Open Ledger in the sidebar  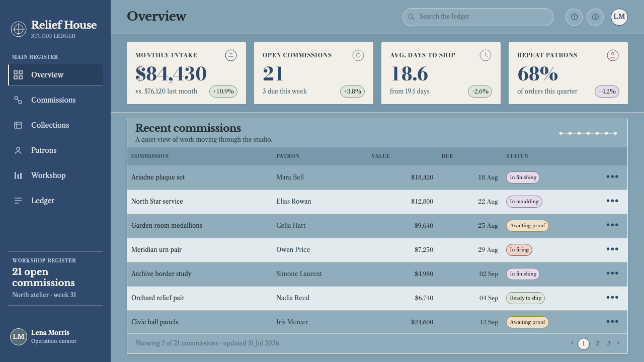[x=55, y=201]
